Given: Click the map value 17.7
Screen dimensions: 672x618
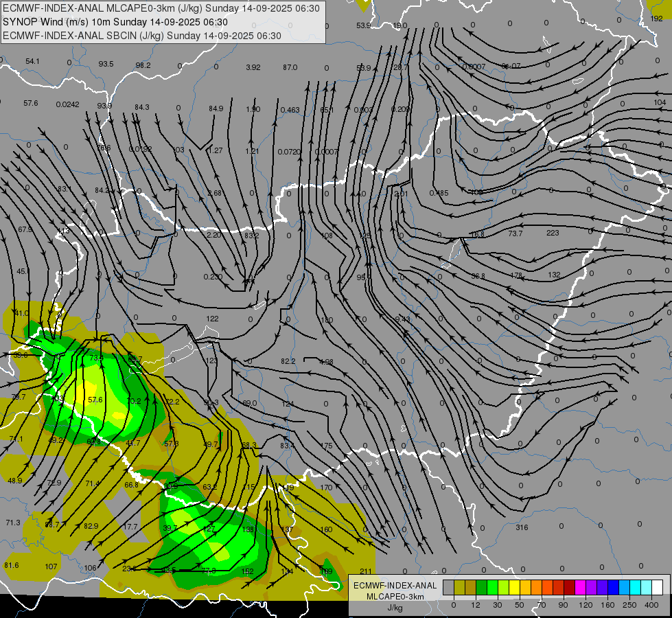Looking at the screenshot, I should click(x=130, y=527).
